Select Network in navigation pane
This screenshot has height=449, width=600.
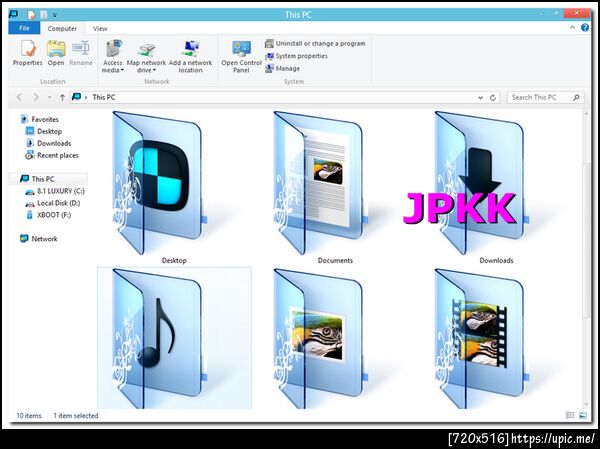(39, 239)
